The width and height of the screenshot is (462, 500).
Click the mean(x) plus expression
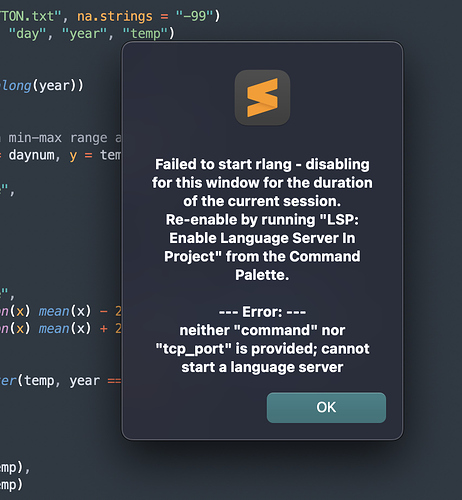tap(80, 329)
